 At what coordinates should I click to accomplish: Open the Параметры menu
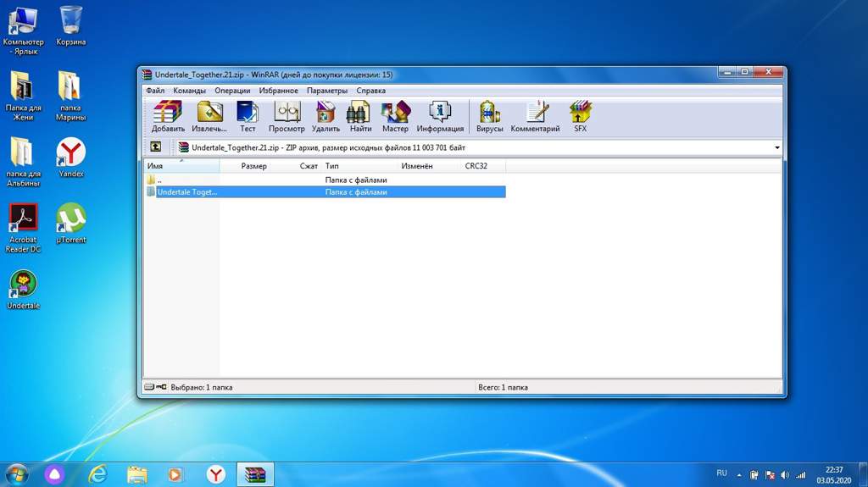[327, 91]
